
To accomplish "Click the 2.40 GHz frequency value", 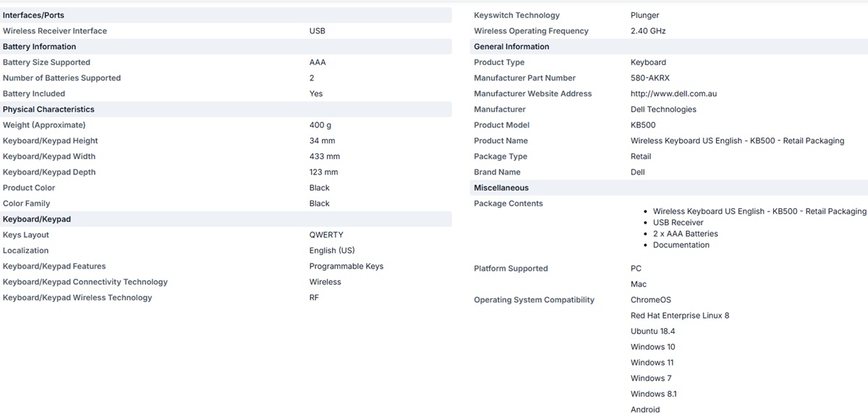I will click(648, 31).
